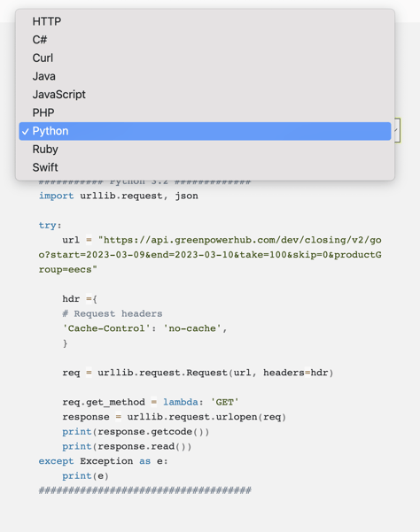Switch code sample to JavaScript
420x532 pixels.
[x=205, y=95]
